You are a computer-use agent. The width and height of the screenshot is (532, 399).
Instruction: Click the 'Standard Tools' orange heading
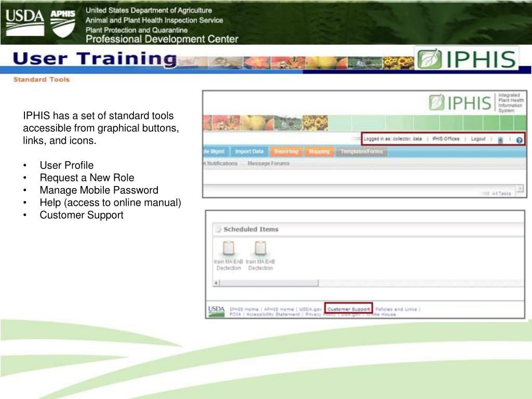(x=42, y=79)
